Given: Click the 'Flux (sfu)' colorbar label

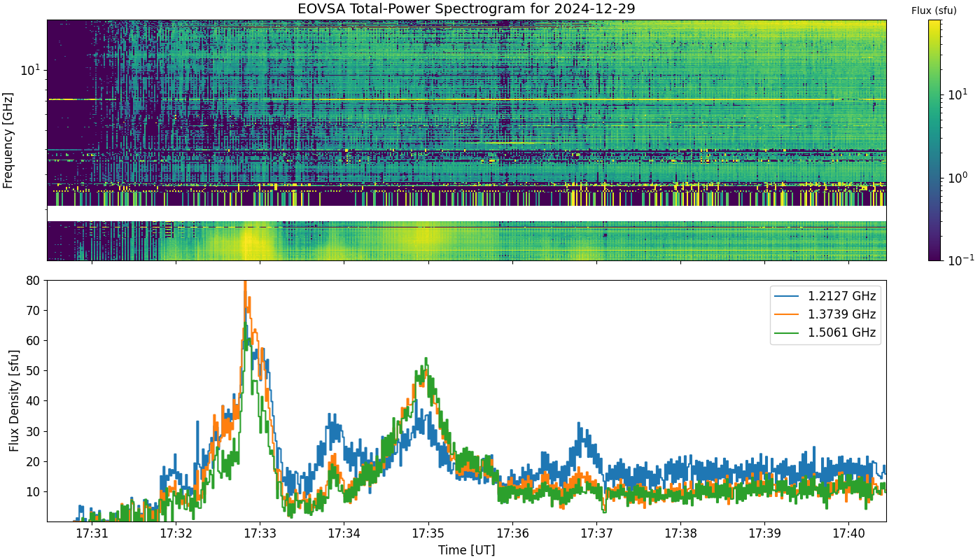Looking at the screenshot, I should [x=934, y=10].
